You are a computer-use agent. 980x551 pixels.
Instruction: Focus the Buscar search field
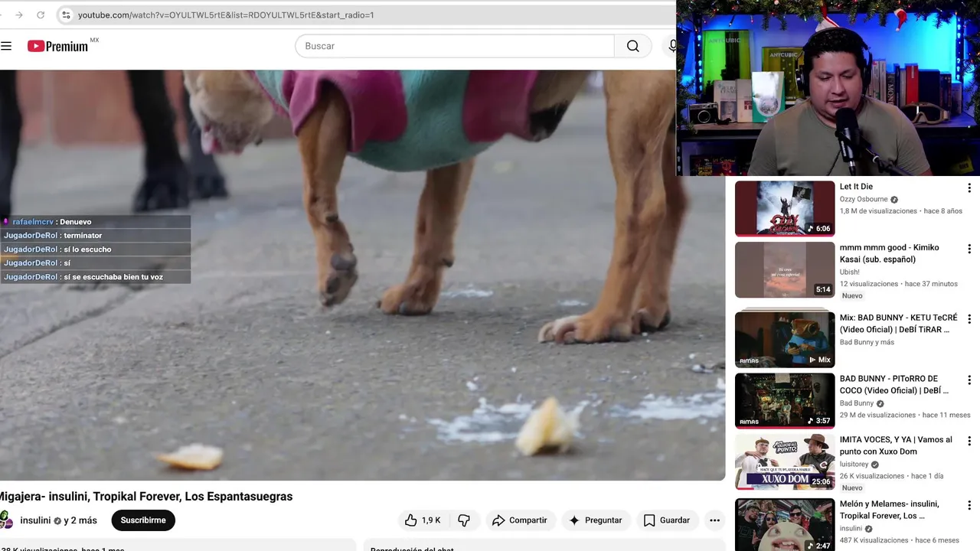455,46
